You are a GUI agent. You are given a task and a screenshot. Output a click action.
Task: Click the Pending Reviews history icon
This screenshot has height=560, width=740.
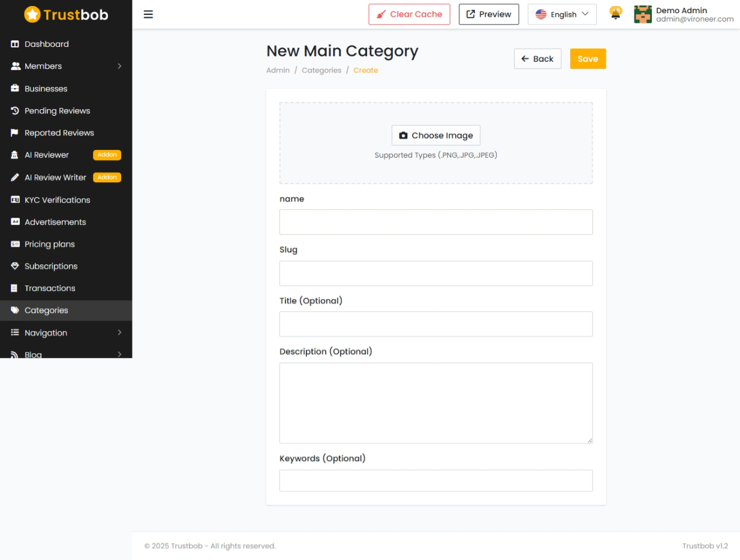pyautogui.click(x=15, y=111)
